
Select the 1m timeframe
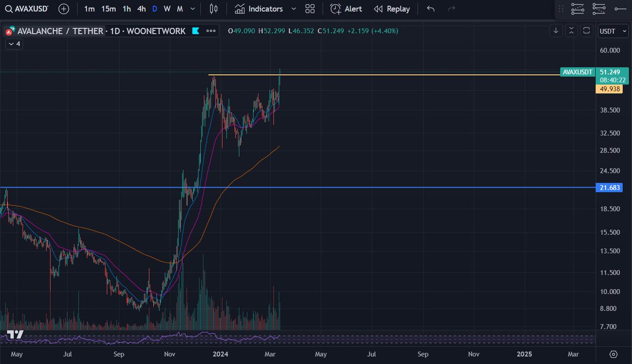(x=90, y=9)
